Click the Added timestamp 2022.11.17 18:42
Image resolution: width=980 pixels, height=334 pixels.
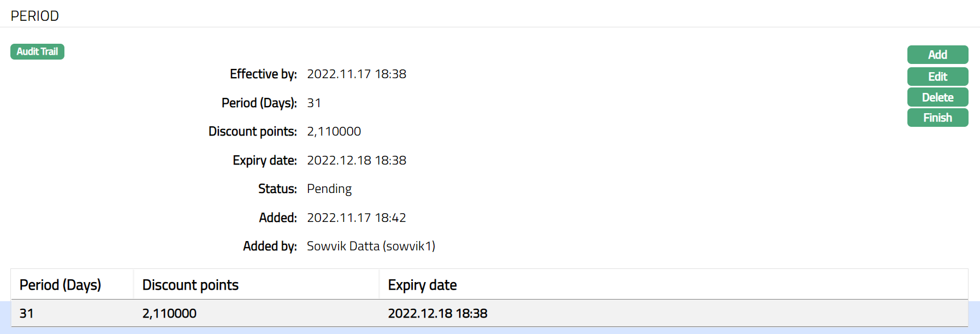tap(357, 218)
